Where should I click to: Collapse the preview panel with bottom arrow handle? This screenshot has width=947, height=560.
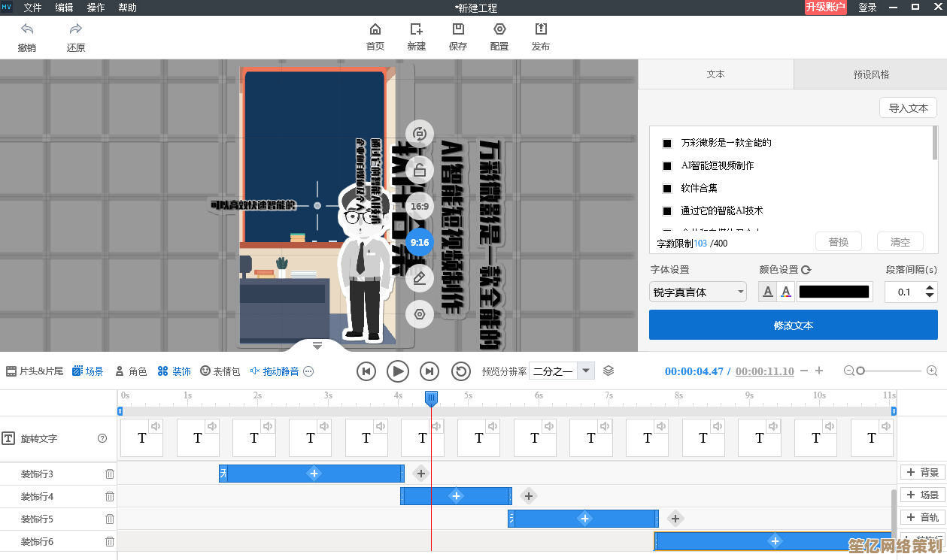pyautogui.click(x=317, y=346)
